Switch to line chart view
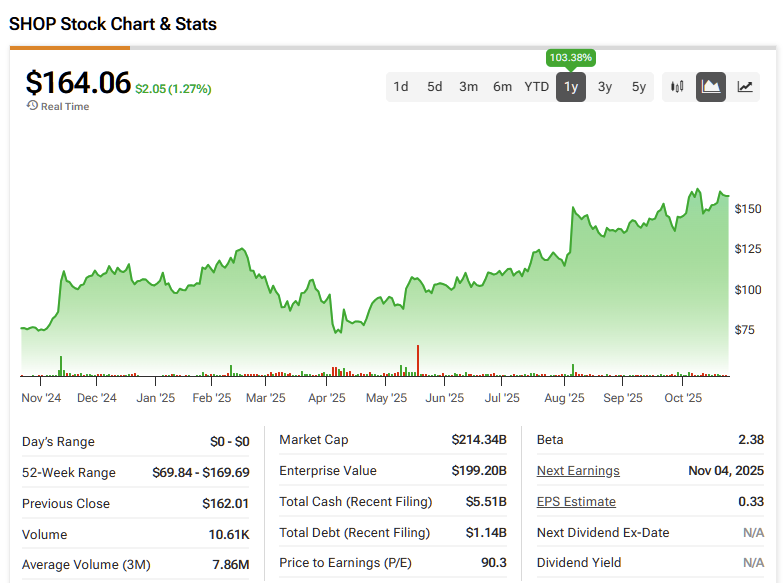 coord(745,87)
